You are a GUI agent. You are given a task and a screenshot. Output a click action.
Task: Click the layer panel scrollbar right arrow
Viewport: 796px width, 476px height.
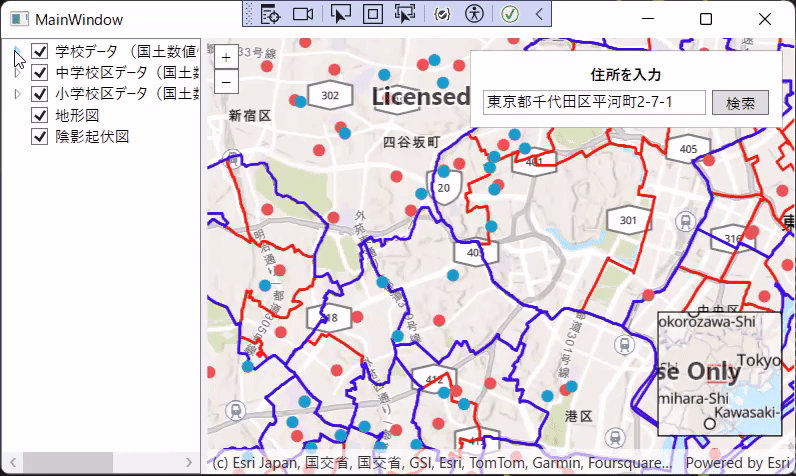(x=189, y=462)
